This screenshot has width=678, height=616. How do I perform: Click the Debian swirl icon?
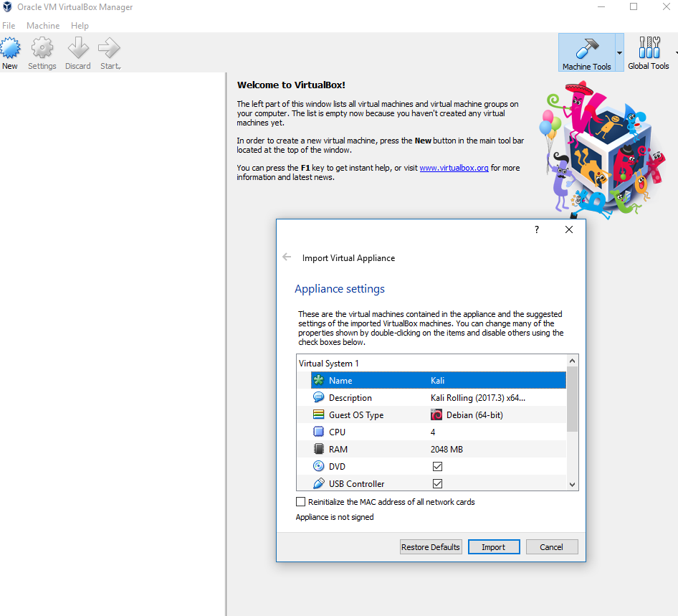point(436,414)
